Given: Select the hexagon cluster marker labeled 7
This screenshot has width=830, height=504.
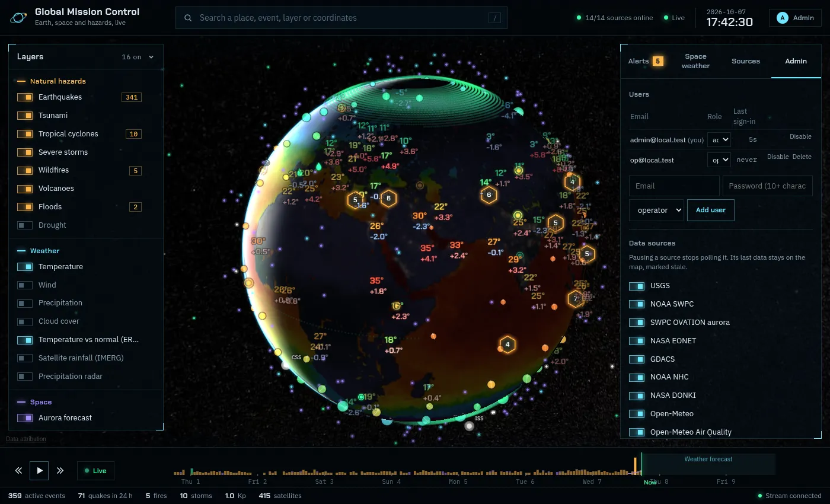Looking at the screenshot, I should (575, 298).
